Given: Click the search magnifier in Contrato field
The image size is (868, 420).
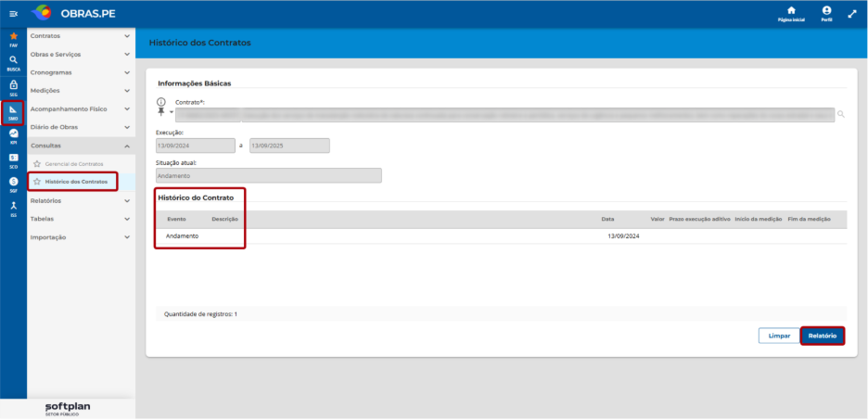Looking at the screenshot, I should click(841, 114).
